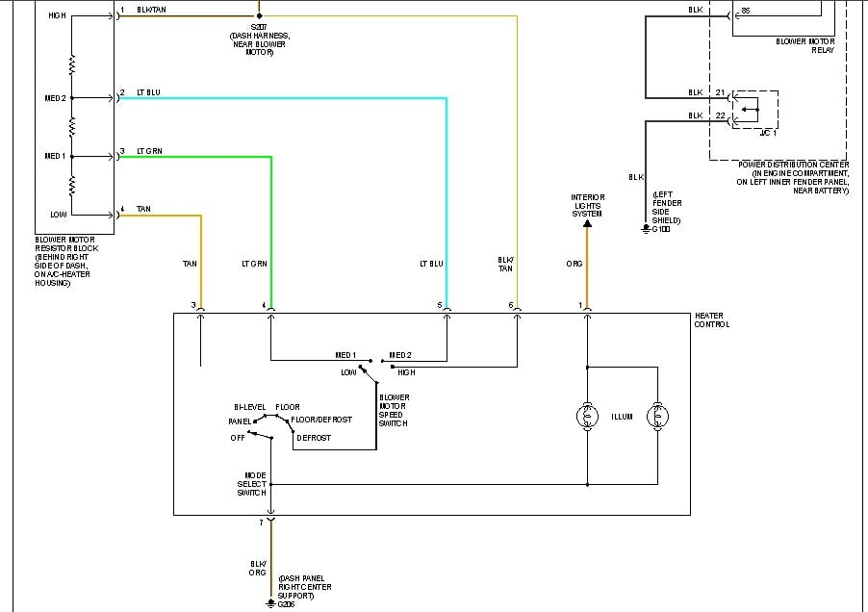The width and height of the screenshot is (868, 612).
Task: Click the LOW position on blower speed switch
Action: pos(348,372)
